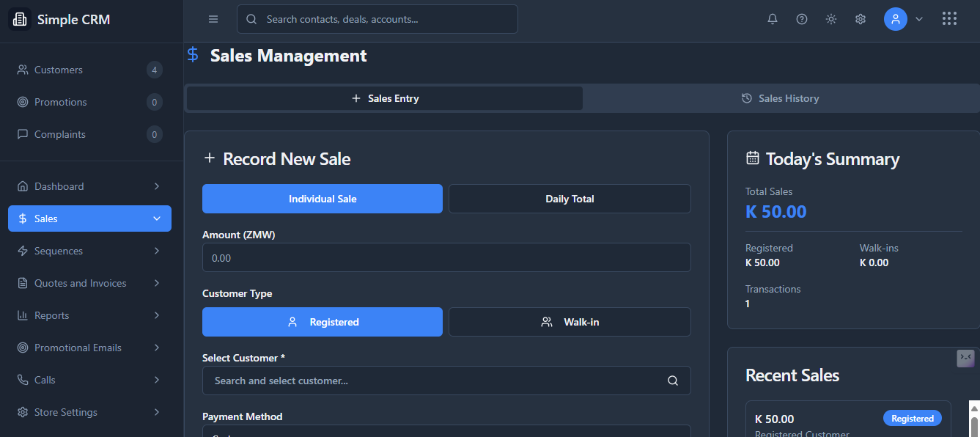Click the Amount (ZMW) input field
The width and height of the screenshot is (980, 437).
(x=446, y=257)
